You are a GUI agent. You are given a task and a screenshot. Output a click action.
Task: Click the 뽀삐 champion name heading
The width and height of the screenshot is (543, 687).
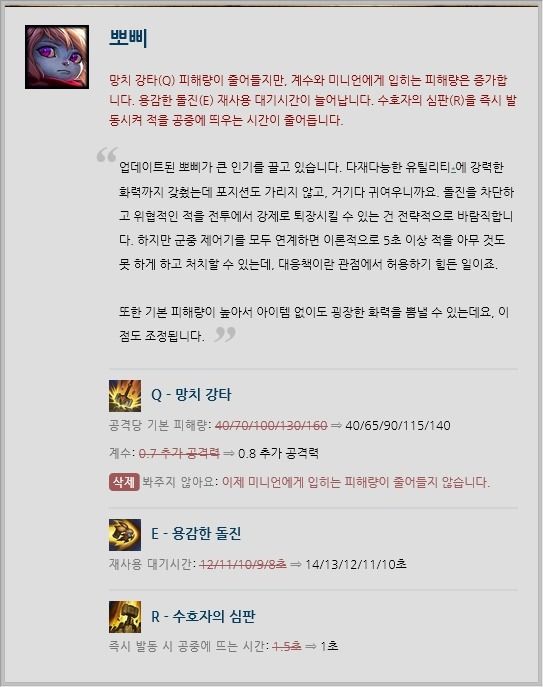pos(128,38)
